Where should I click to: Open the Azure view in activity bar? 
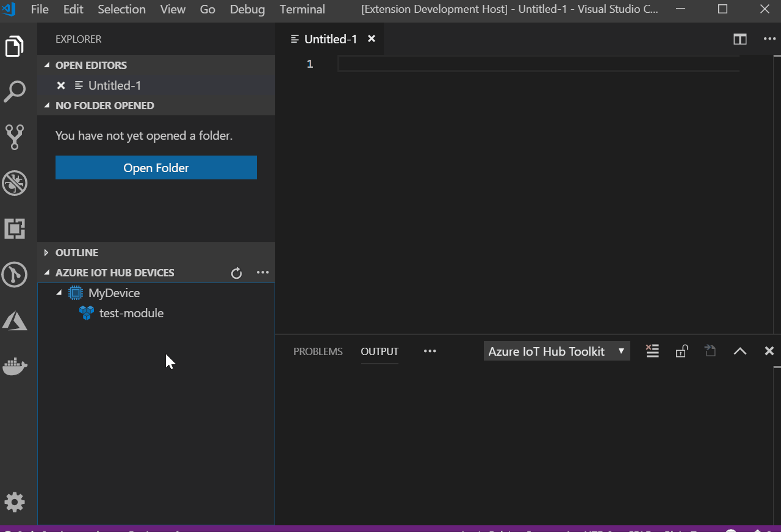(15, 320)
